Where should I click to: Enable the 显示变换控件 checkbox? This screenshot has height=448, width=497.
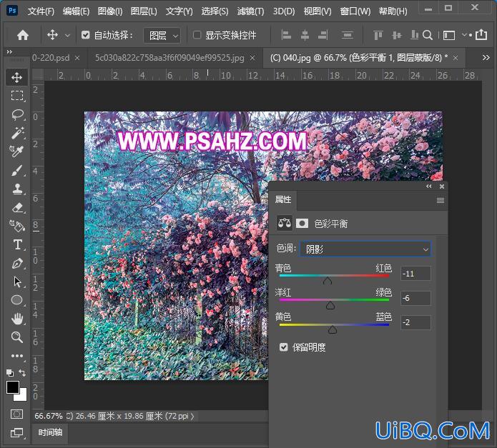click(x=197, y=35)
